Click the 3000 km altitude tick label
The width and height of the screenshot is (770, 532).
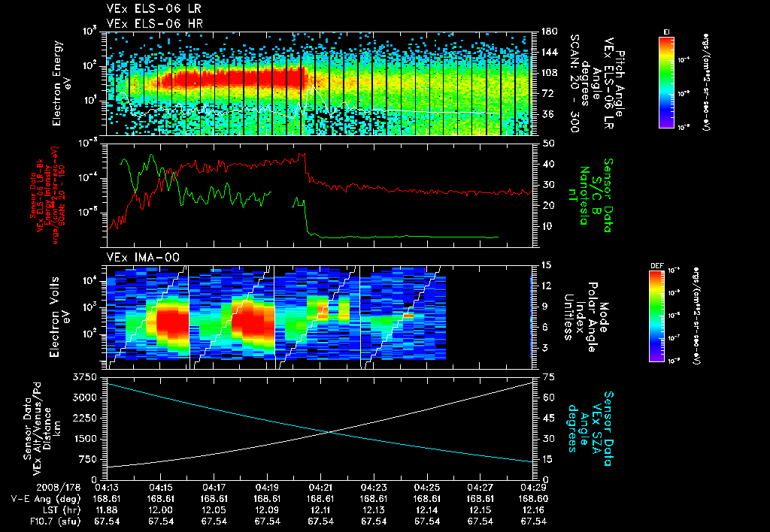point(85,397)
